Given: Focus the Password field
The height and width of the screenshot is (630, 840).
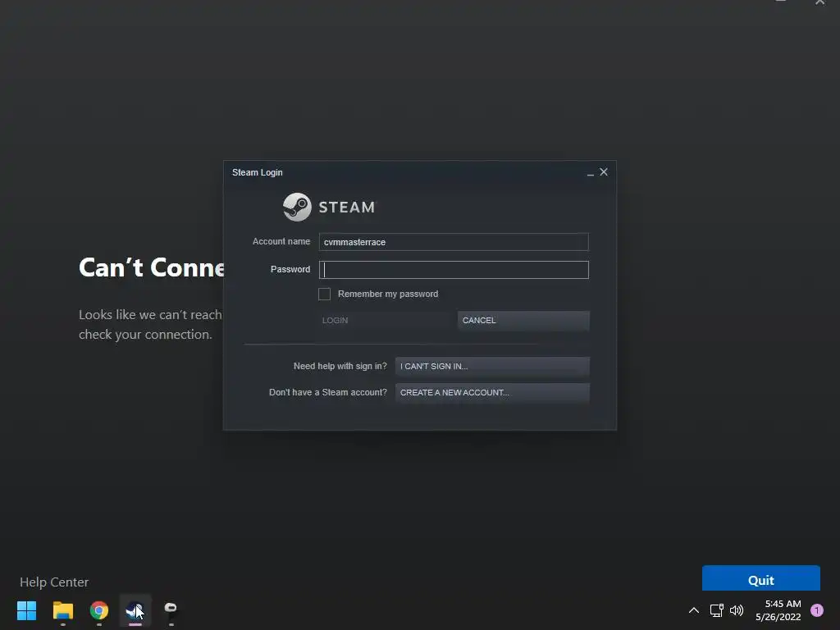Looking at the screenshot, I should pyautogui.click(x=454, y=270).
